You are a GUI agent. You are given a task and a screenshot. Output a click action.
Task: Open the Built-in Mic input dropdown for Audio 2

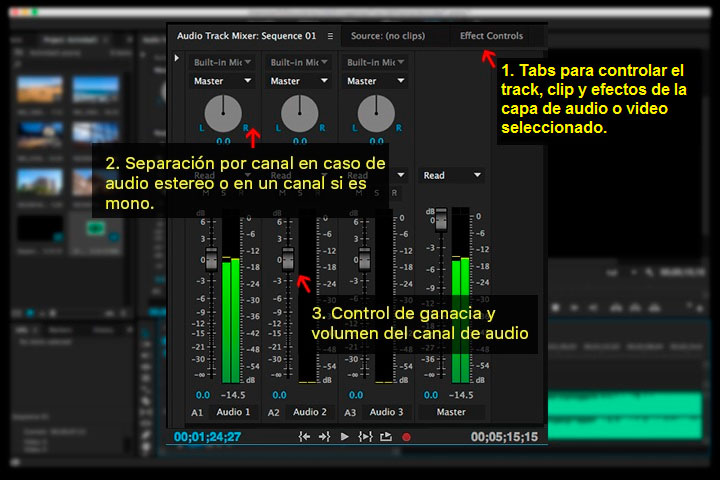click(x=299, y=62)
